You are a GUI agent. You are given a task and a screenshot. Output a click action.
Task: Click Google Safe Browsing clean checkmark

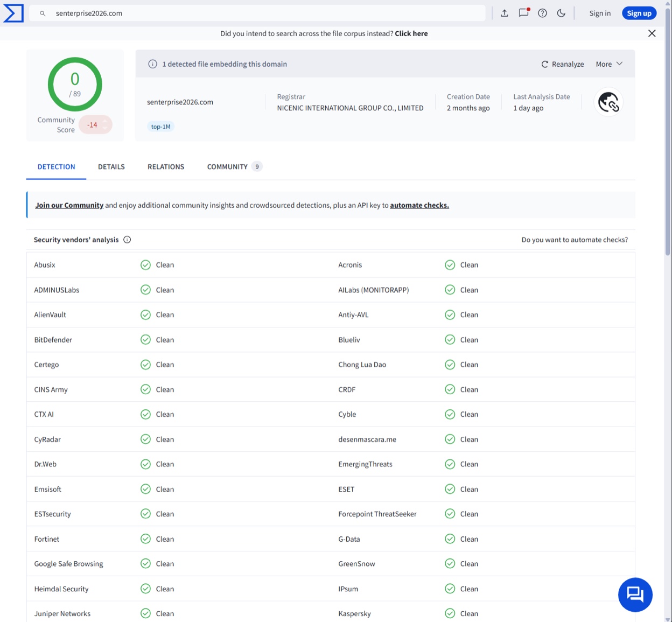[145, 564]
